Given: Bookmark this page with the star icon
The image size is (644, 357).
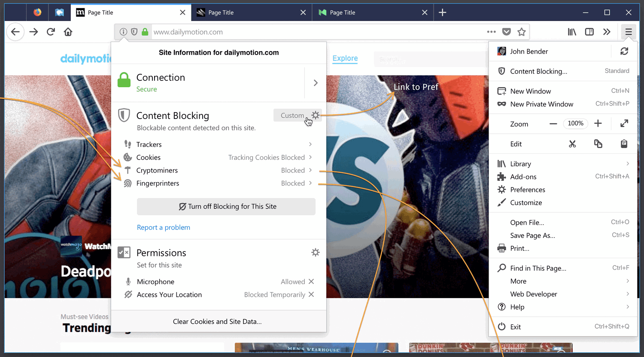Looking at the screenshot, I should click(x=522, y=32).
